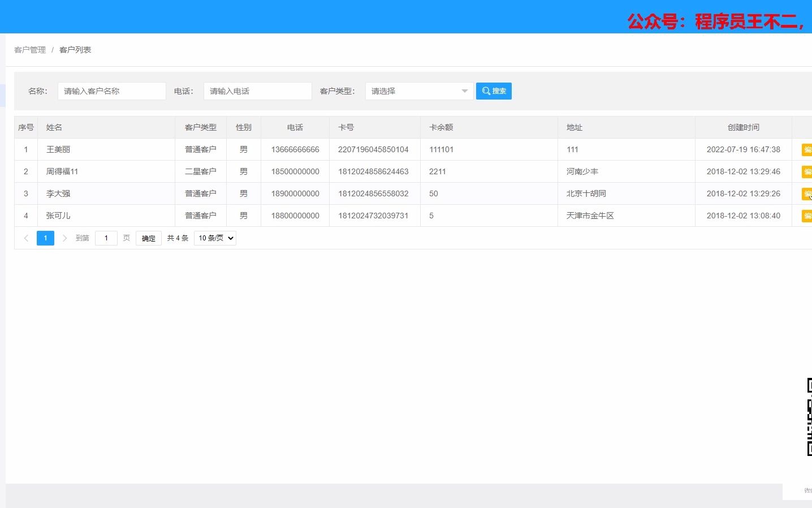
Task: Click the 二星客户 type cell
Action: point(201,171)
